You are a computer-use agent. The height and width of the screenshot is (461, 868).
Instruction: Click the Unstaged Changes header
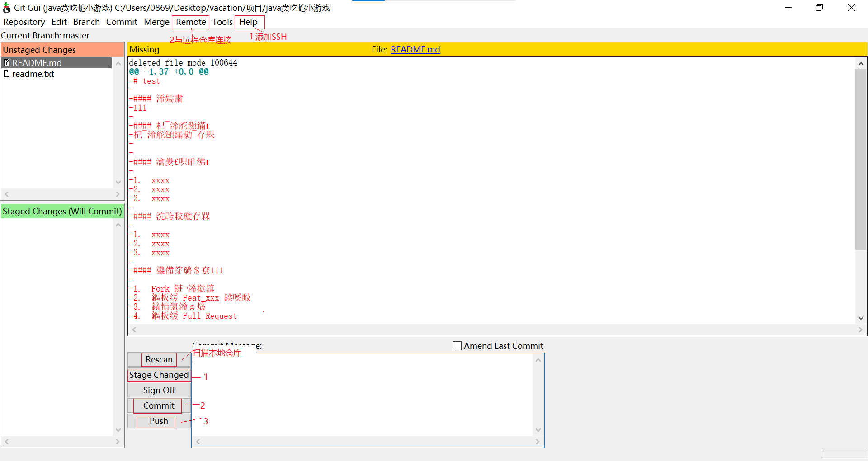coord(62,50)
